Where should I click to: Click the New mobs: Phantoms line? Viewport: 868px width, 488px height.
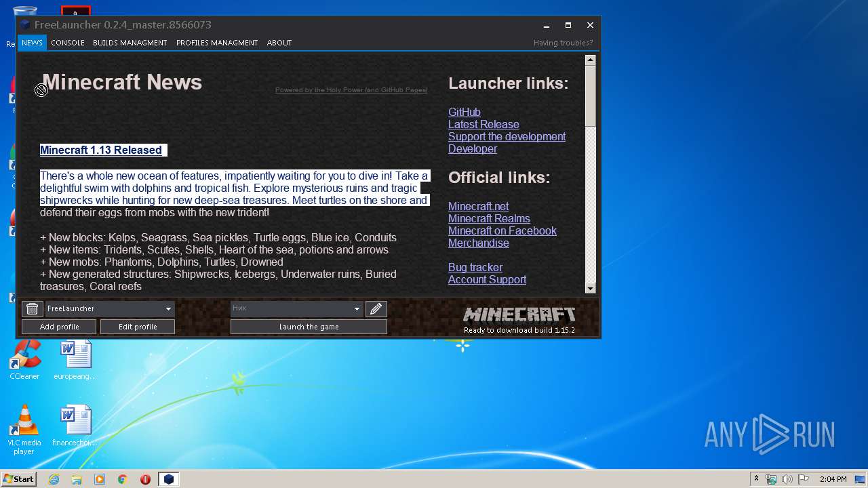coord(161,262)
